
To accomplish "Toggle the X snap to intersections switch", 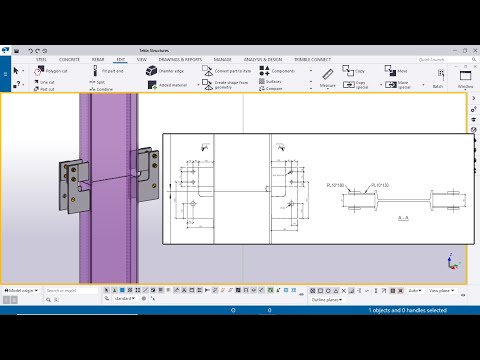I will 344,291.
